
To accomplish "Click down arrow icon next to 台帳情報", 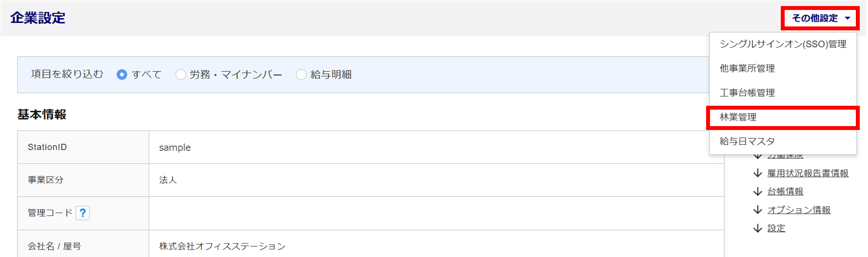I will tap(758, 191).
